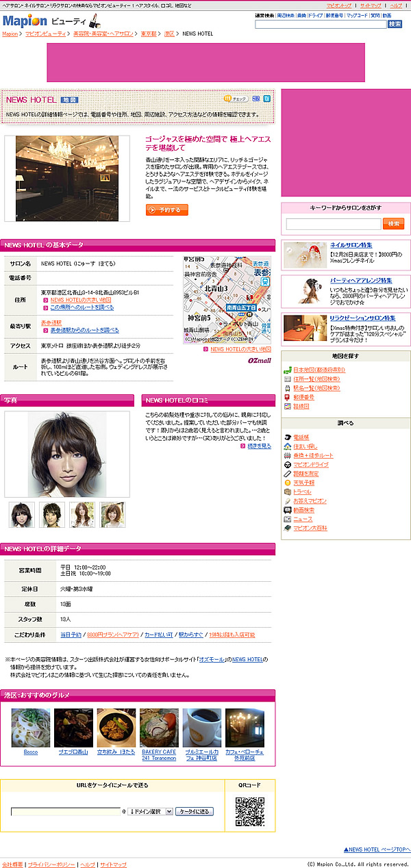Click the 立ち飲み ほたる food thumbnail
411x868 pixels.
coord(116,728)
